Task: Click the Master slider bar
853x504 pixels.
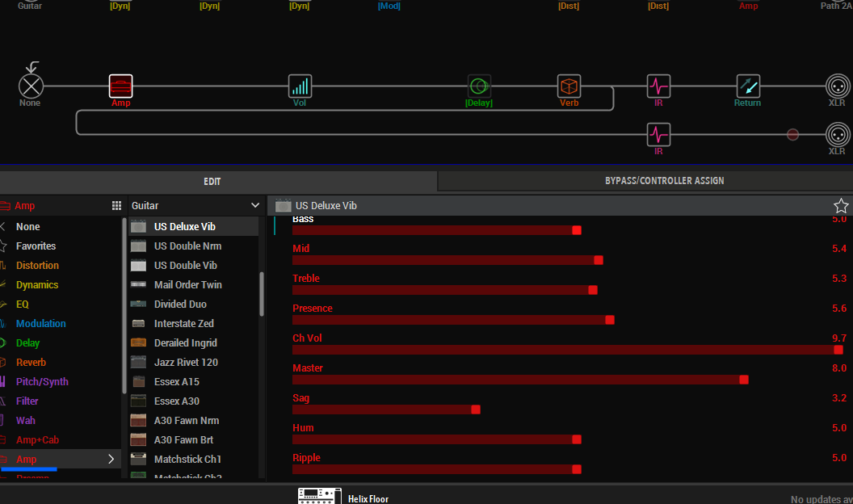Action: point(517,380)
